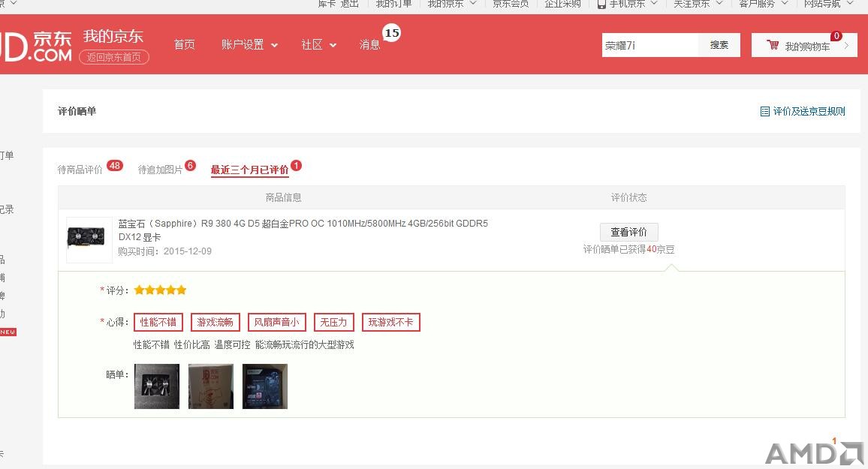868x469 pixels.
Task: Click the mobile JD phone icon
Action: tap(601, 4)
